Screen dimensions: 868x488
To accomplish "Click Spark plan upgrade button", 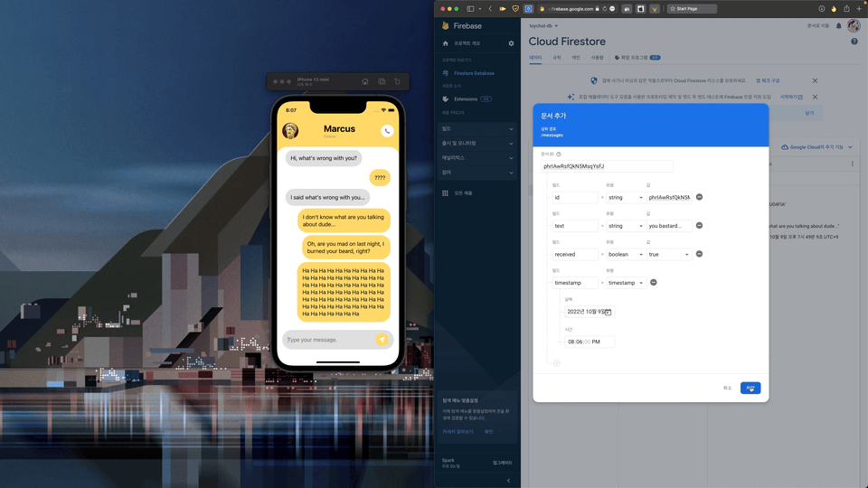I will click(503, 463).
